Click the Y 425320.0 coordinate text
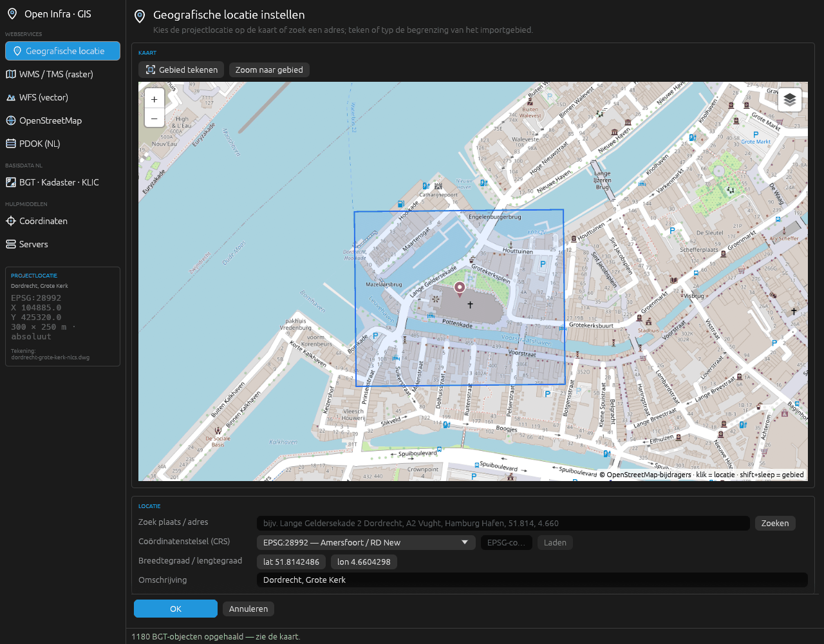This screenshot has width=824, height=644. 36,317
